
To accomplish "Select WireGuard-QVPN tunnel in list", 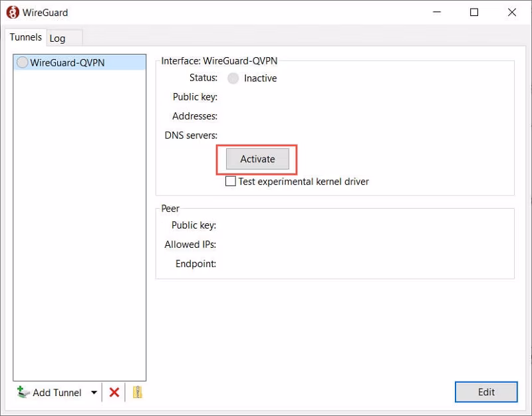I will 80,62.
